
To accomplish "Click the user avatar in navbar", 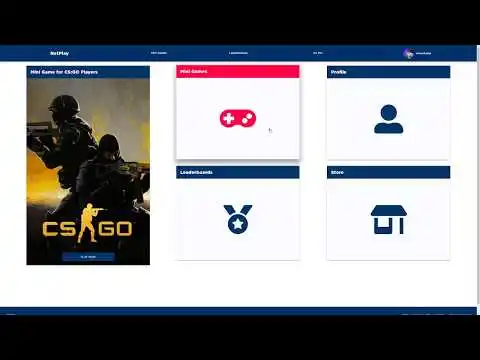I will 408,53.
